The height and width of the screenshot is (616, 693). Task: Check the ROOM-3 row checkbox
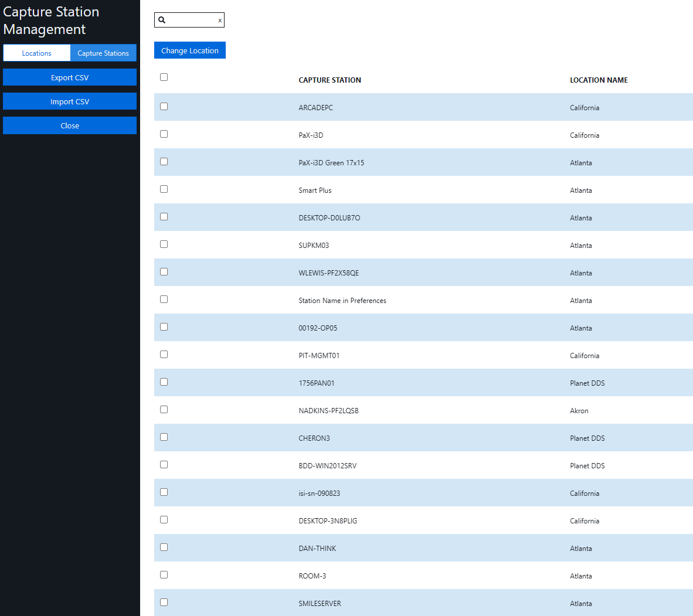[x=164, y=575]
